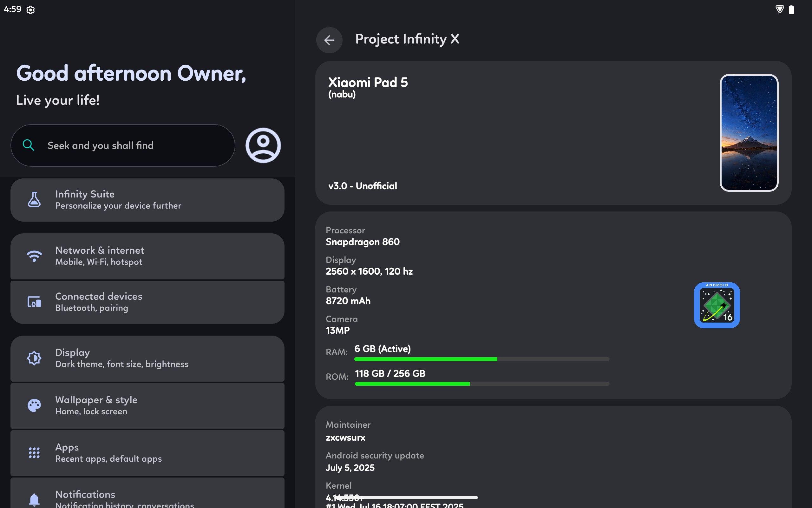The width and height of the screenshot is (812, 508).
Task: Open Notifications settings
Action: coord(147,493)
